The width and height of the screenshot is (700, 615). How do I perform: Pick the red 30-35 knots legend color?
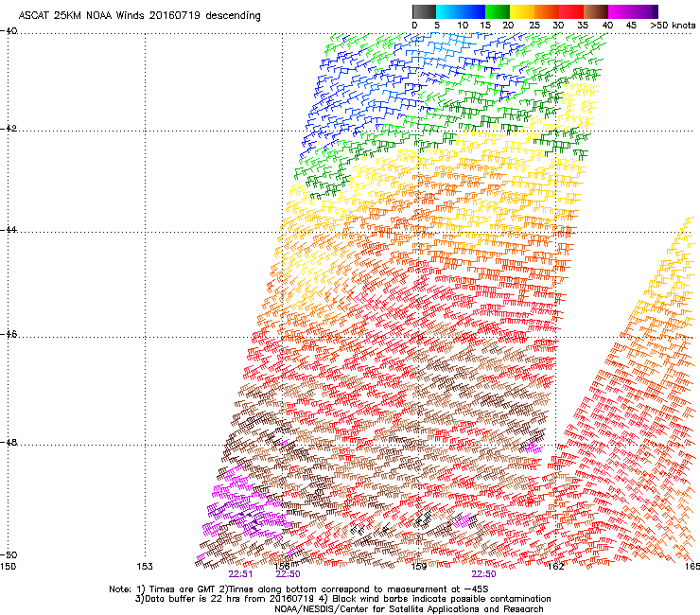pyautogui.click(x=571, y=11)
